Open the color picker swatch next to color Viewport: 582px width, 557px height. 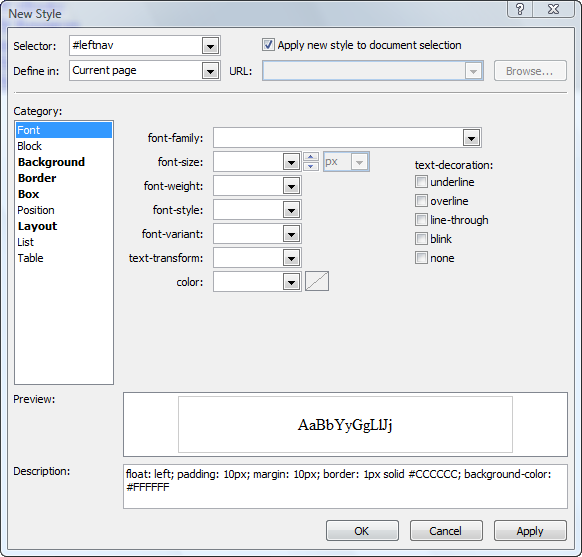coord(317,281)
